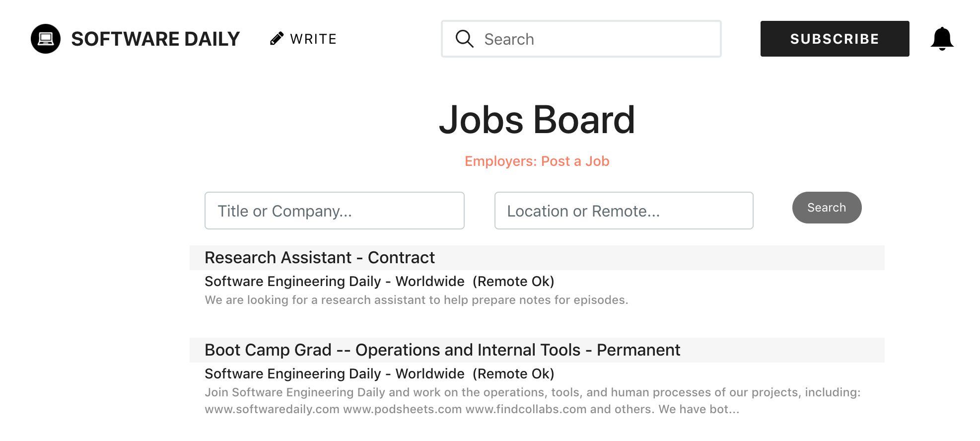Focus the top Search text field

tap(581, 39)
